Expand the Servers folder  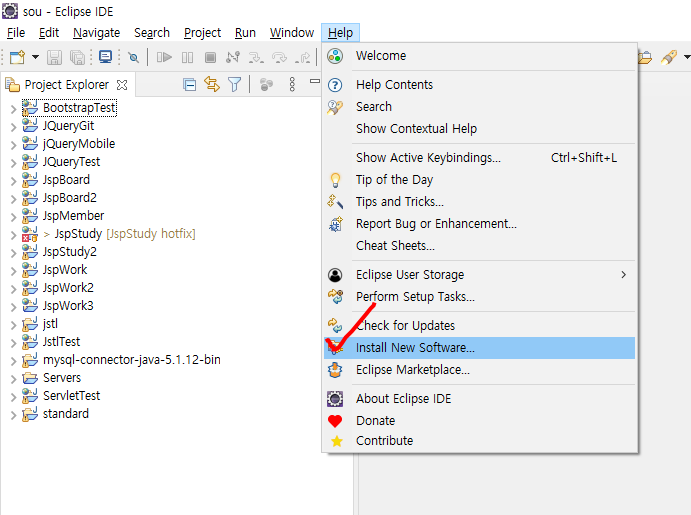click(x=13, y=379)
